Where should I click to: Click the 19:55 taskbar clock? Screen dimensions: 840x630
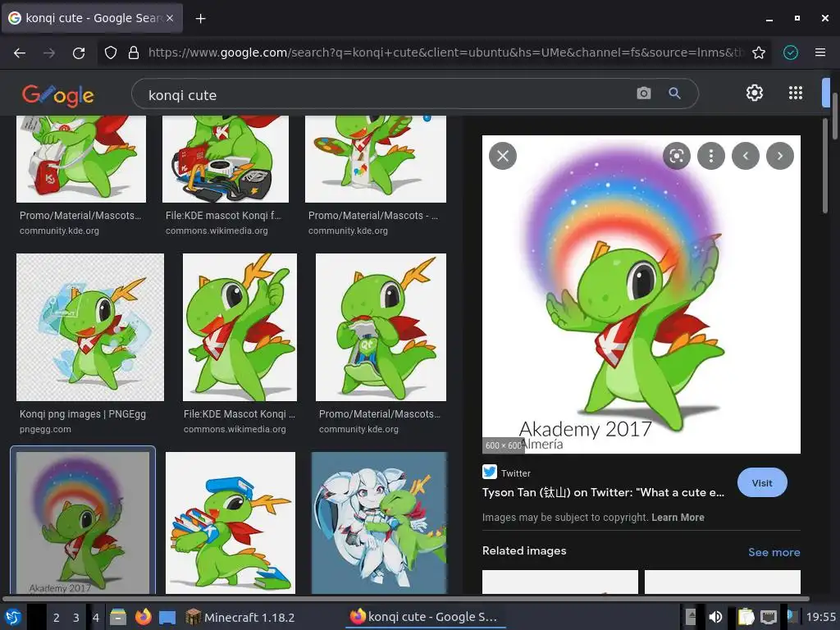[821, 617]
